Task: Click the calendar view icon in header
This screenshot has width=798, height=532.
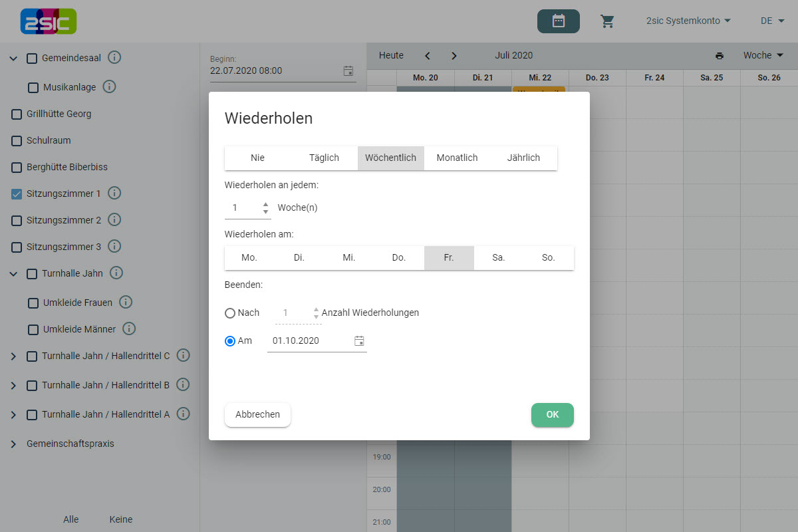Action: coord(558,21)
